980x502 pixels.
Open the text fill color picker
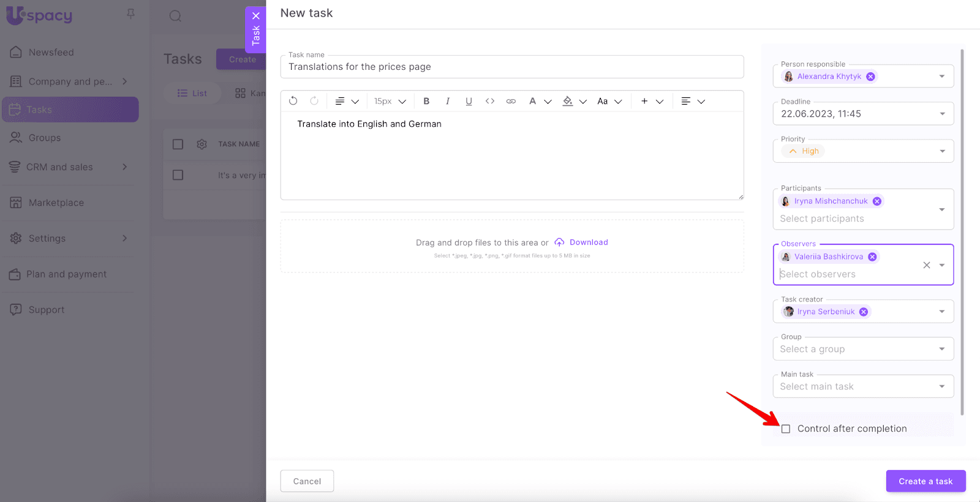coord(568,101)
